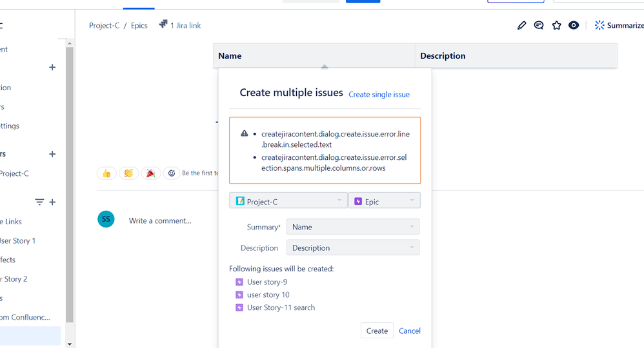644x348 pixels.
Task: Open the Epics breadcrumb link
Action: (x=139, y=25)
